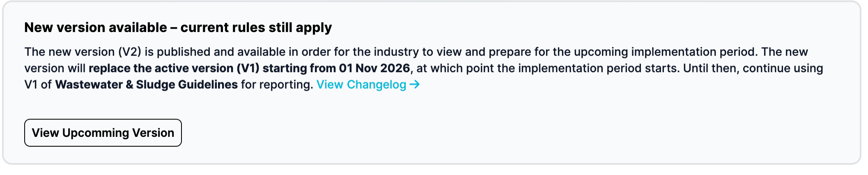Open the View Changelog link

click(361, 85)
